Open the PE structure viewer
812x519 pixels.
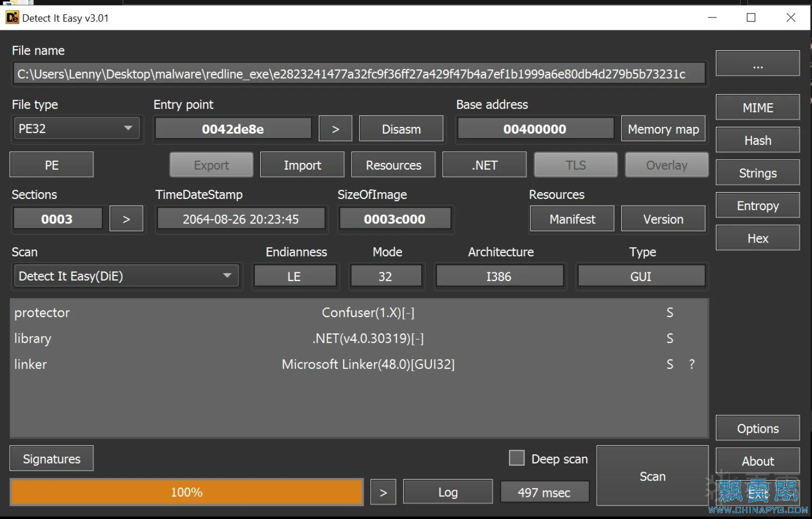tap(51, 164)
